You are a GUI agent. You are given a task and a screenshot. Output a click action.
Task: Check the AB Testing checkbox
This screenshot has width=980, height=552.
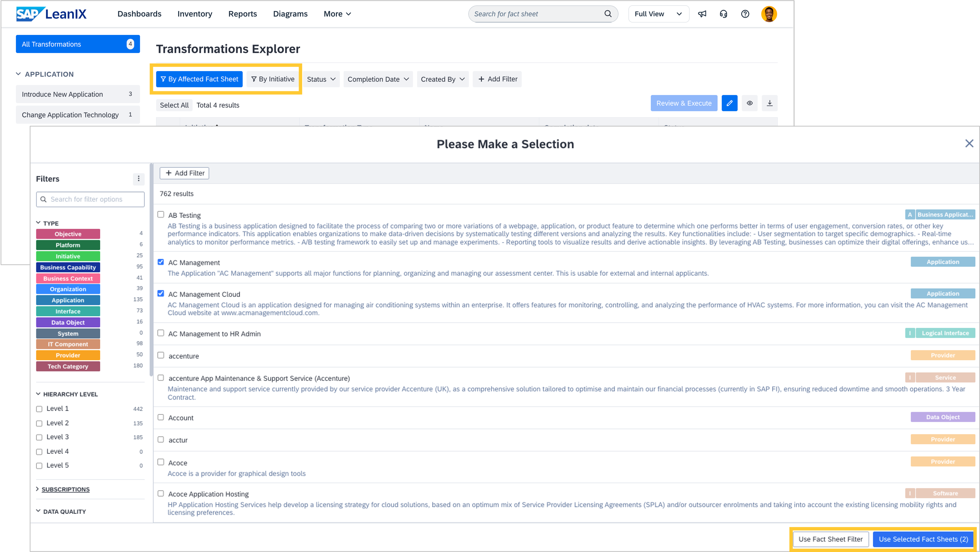click(x=161, y=215)
